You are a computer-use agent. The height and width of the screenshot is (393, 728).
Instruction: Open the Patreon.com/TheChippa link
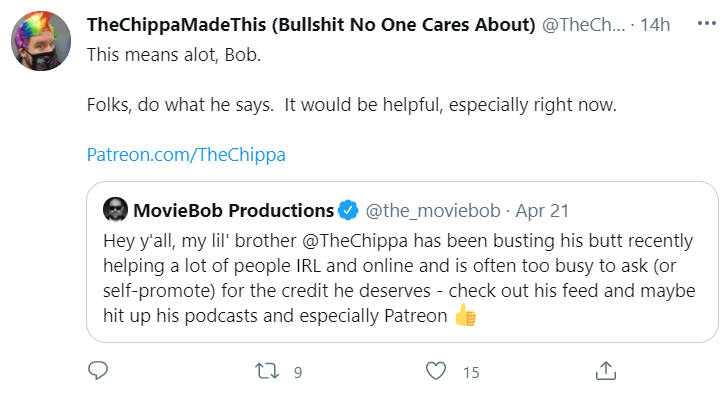click(186, 155)
